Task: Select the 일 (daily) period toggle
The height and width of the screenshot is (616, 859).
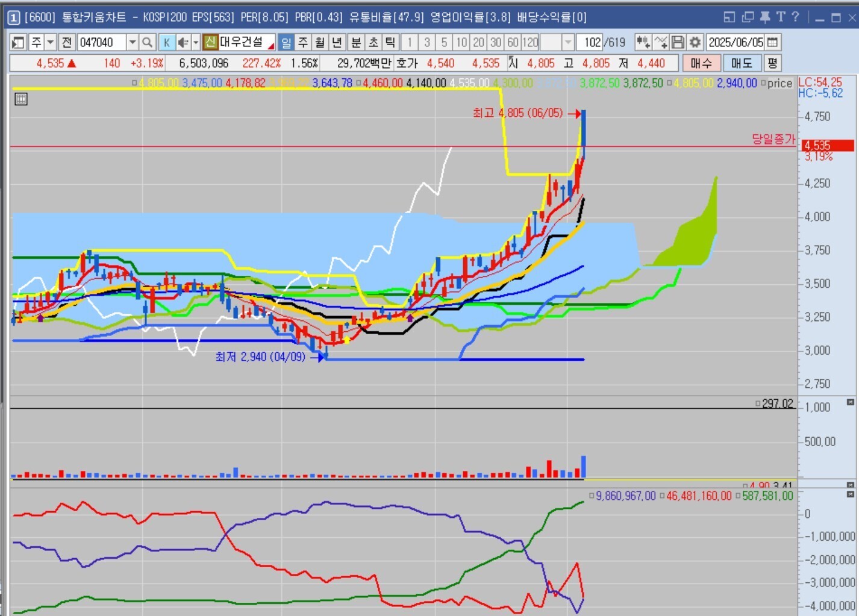Action: (286, 42)
